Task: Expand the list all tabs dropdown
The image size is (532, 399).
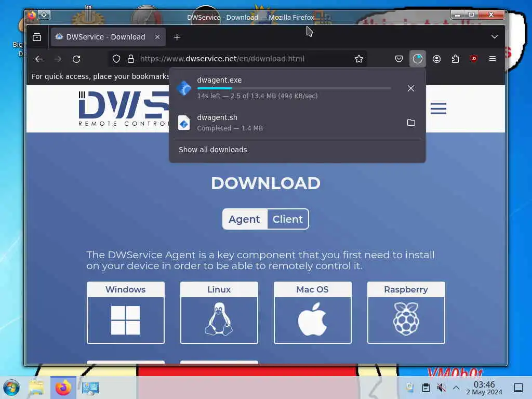Action: click(x=495, y=37)
